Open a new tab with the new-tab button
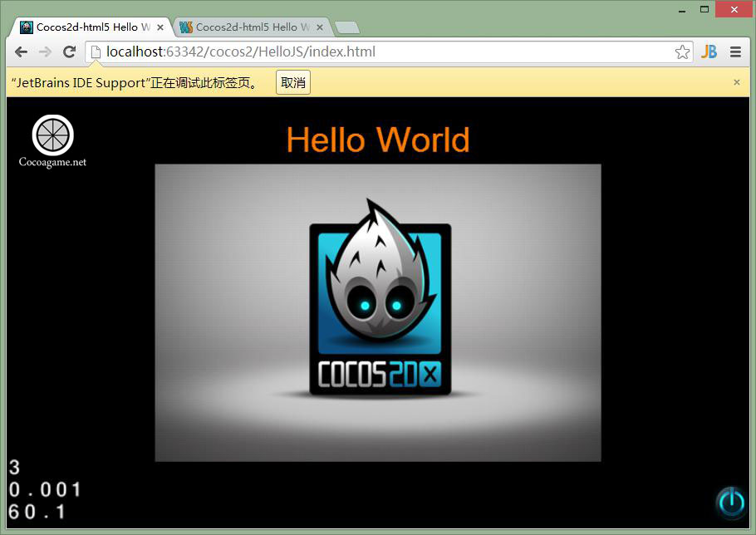This screenshot has width=756, height=535. pyautogui.click(x=347, y=27)
